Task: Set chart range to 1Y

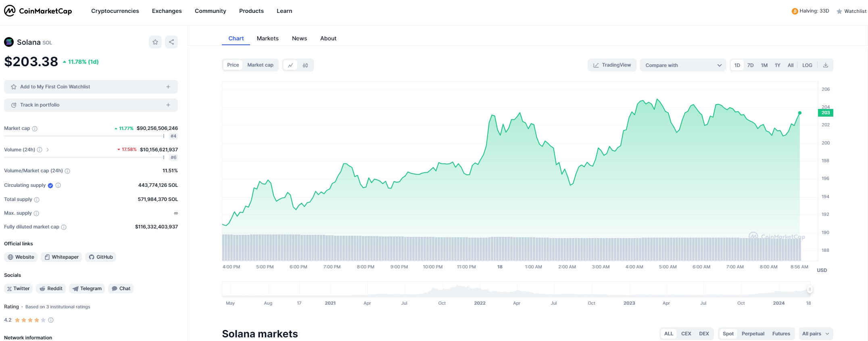Action: pos(778,65)
